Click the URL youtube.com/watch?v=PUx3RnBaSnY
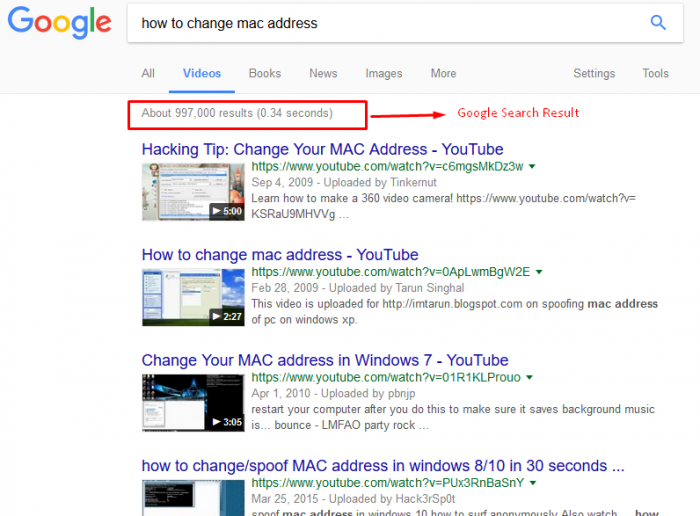Screen dimensions: 700x516 click(388, 483)
